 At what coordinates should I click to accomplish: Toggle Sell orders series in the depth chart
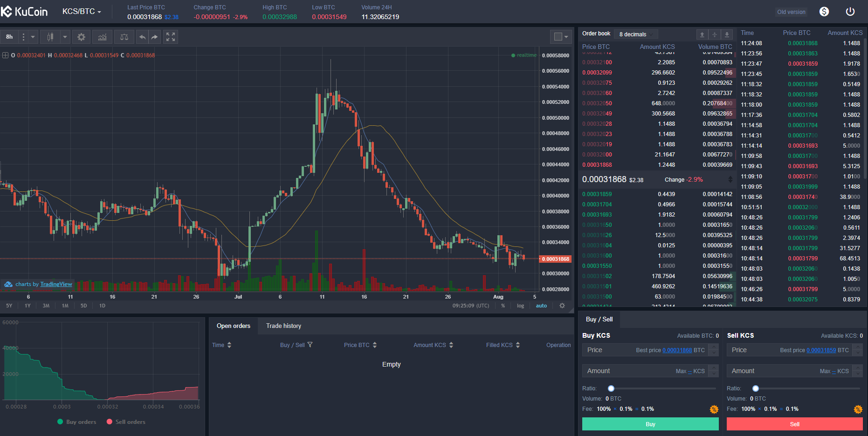click(126, 422)
